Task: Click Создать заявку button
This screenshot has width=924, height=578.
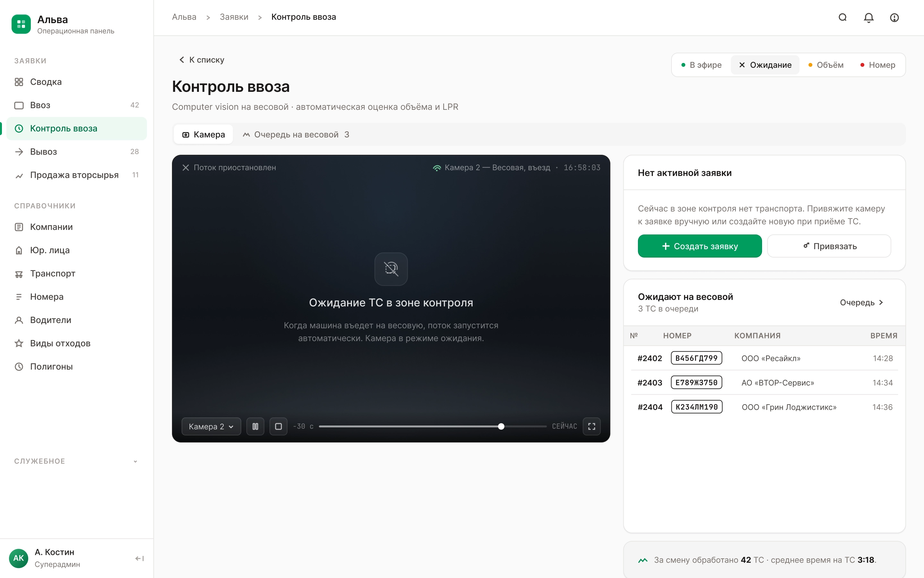Action: coord(699,246)
